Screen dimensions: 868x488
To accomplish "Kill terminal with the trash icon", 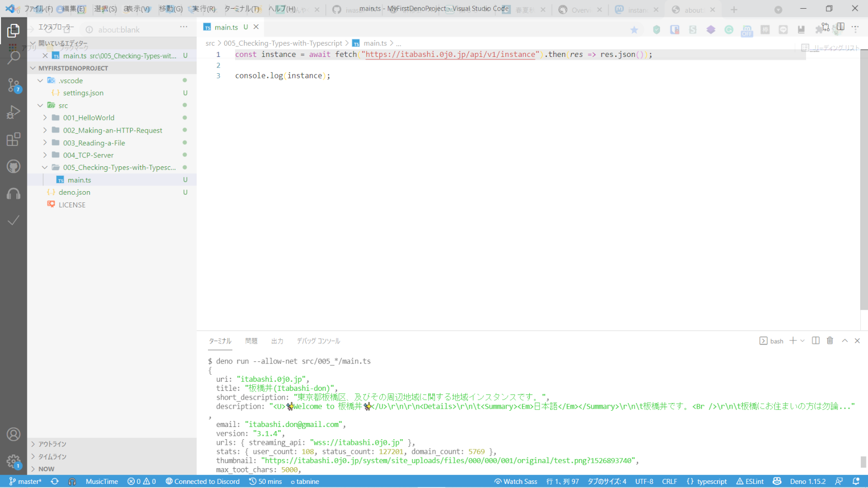I will (830, 341).
